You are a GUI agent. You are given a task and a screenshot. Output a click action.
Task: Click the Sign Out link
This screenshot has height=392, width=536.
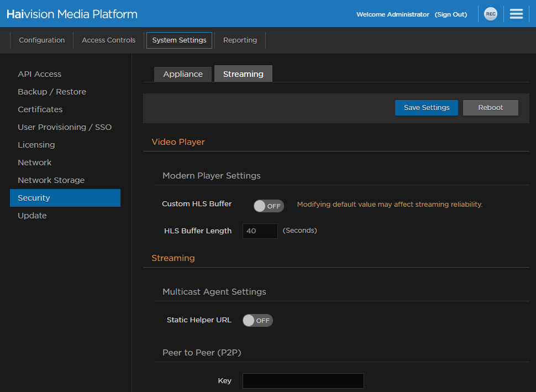coord(450,14)
